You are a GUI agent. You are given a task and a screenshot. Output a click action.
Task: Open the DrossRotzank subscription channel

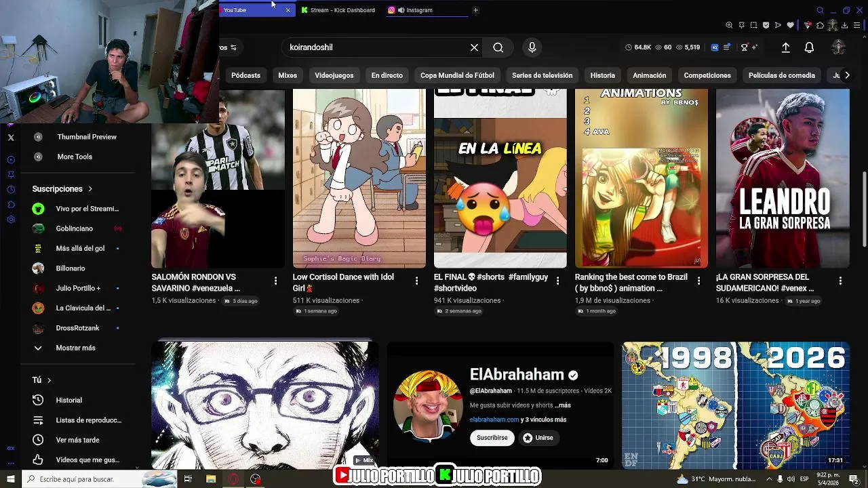(77, 328)
